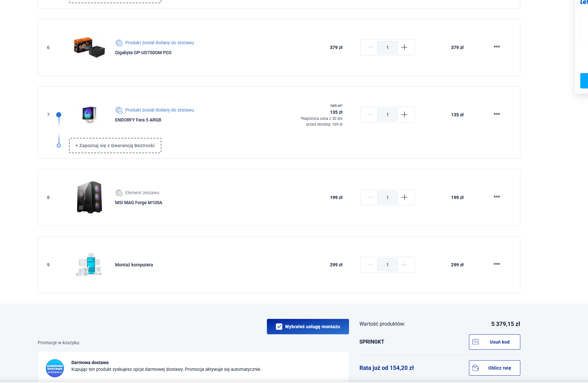Decrease quantity of MSI MAG Forge M100A

coord(371,197)
